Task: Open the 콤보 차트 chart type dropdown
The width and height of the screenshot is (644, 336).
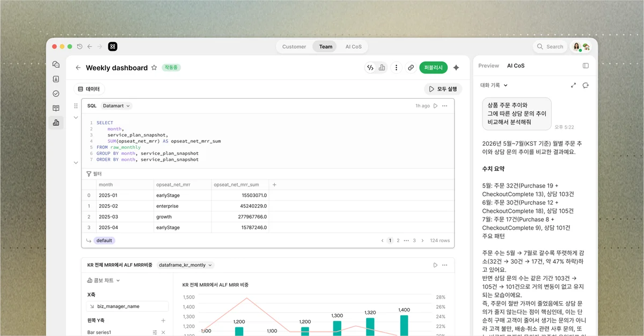Action: [x=104, y=280]
